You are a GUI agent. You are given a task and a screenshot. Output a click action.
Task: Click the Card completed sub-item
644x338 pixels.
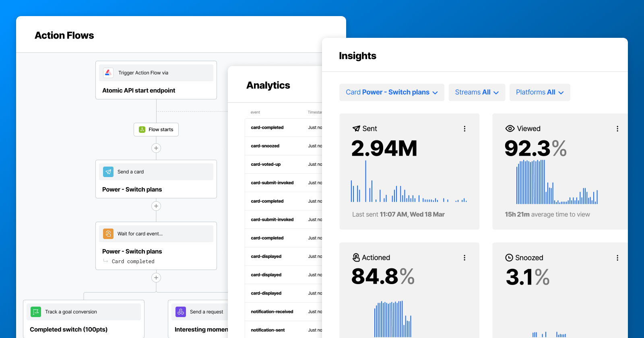[133, 262]
